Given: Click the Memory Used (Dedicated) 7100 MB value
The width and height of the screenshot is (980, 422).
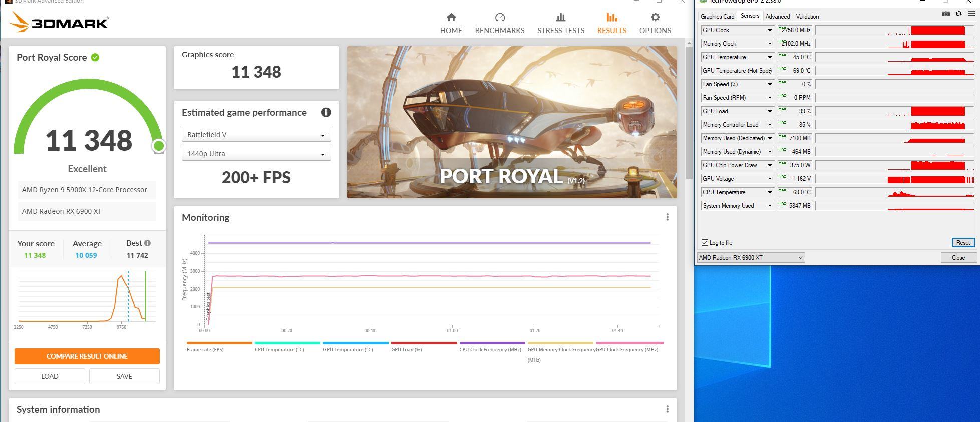Looking at the screenshot, I should click(795, 138).
